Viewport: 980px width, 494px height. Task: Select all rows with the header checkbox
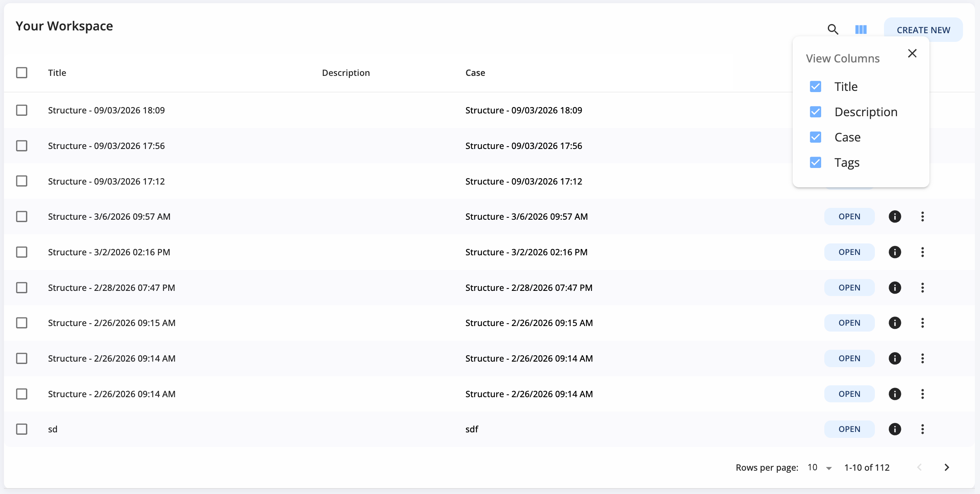pyautogui.click(x=22, y=73)
